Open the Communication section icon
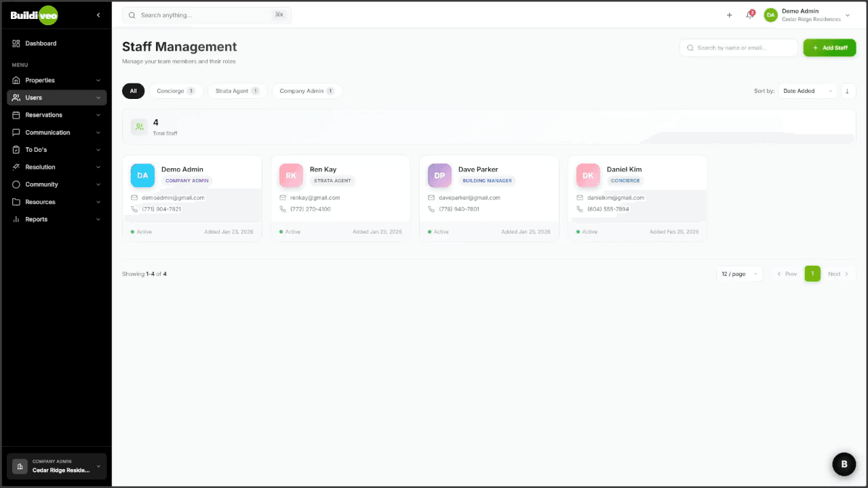Image resolution: width=868 pixels, height=488 pixels. click(16, 132)
